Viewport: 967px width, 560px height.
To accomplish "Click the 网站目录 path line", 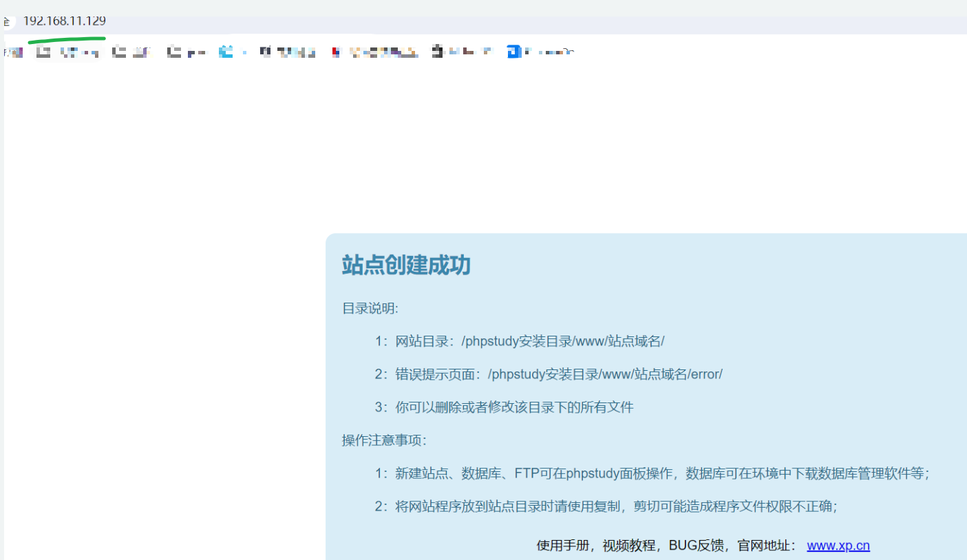I will 519,341.
